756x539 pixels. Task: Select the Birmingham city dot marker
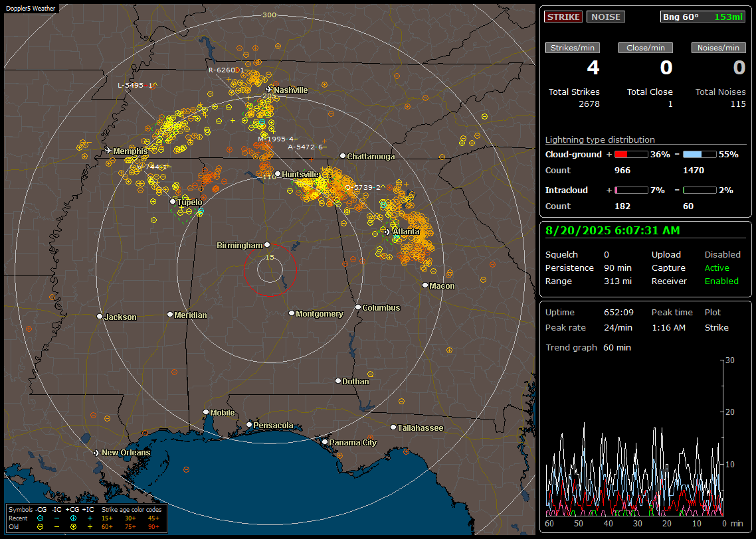click(267, 245)
